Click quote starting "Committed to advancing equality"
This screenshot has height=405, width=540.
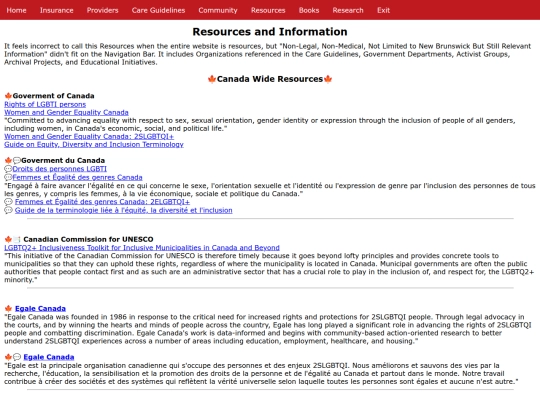tap(260, 124)
